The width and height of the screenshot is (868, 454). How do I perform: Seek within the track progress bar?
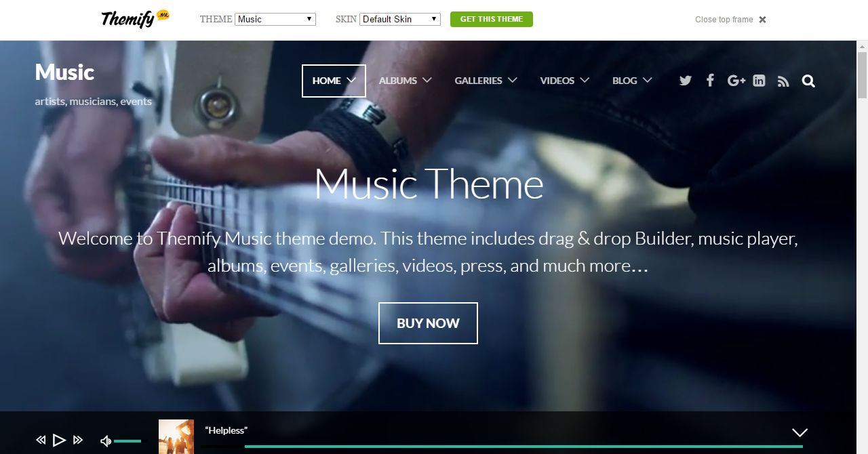[502, 447]
